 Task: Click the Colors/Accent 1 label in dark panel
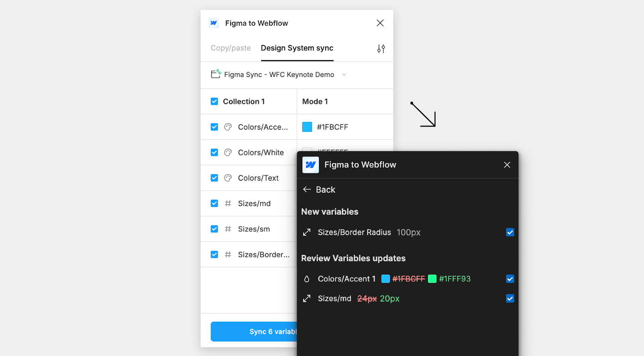[347, 279]
